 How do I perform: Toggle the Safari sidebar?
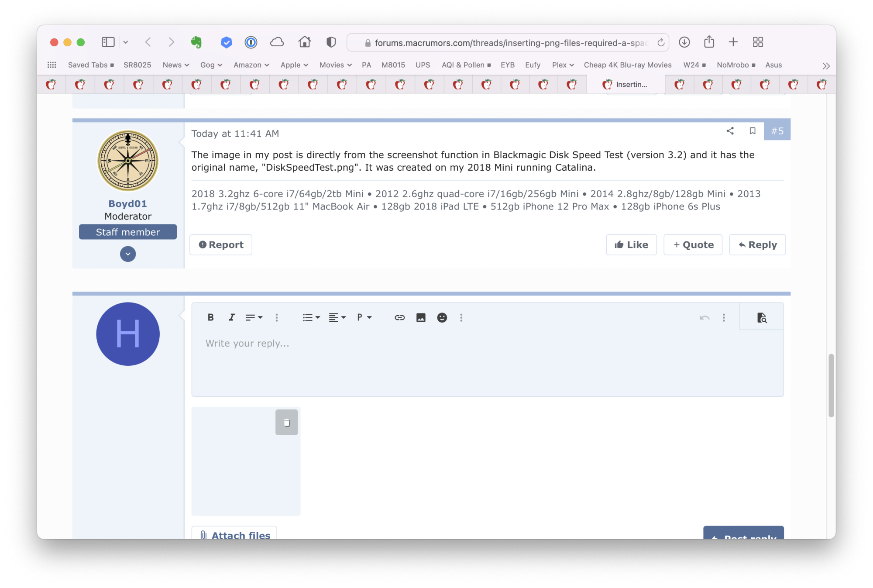tap(108, 42)
